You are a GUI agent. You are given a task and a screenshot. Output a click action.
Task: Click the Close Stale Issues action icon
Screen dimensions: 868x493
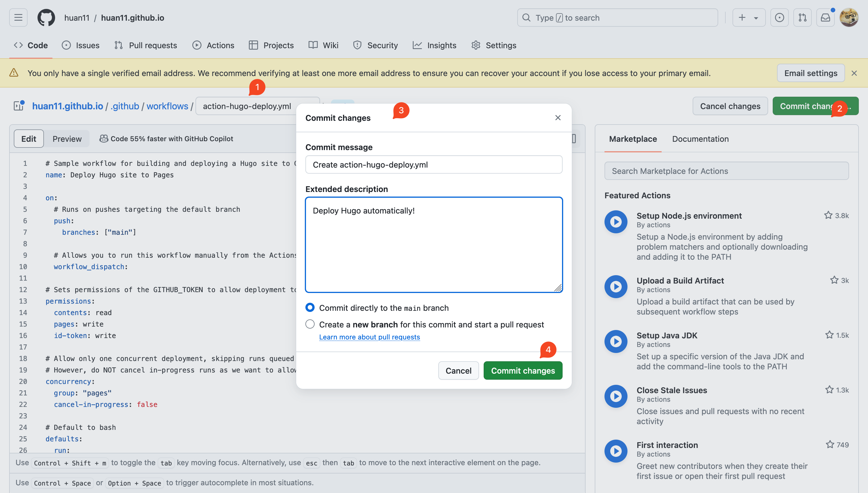coord(616,396)
